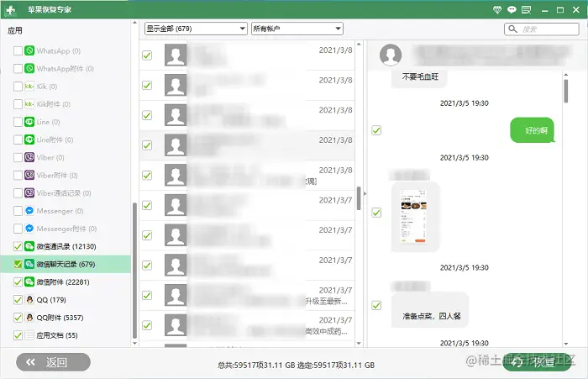
Task: Tick the WhatsApp (0) checkbox
Action: click(18, 50)
